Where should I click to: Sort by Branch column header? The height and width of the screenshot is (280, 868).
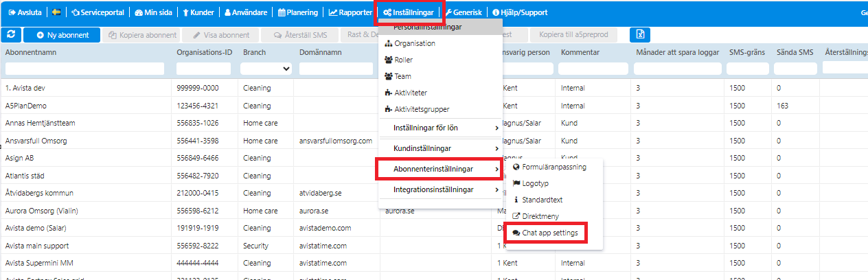(254, 52)
